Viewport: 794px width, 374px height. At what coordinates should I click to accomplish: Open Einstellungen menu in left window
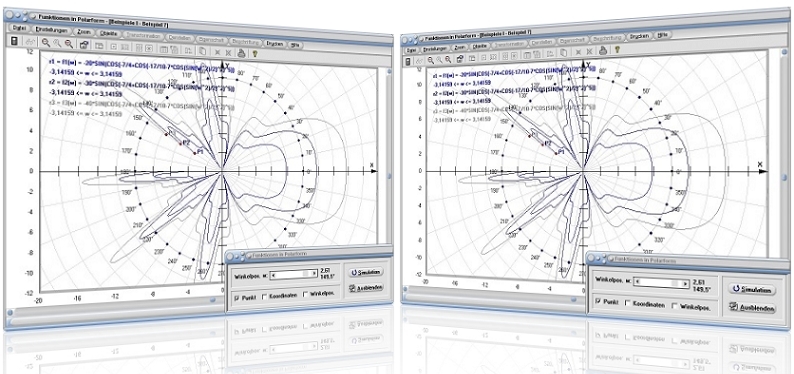51,30
